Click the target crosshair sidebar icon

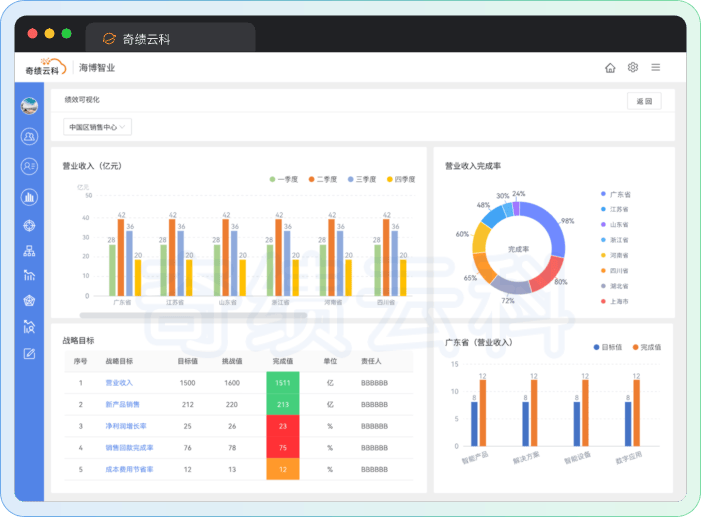[x=29, y=225]
